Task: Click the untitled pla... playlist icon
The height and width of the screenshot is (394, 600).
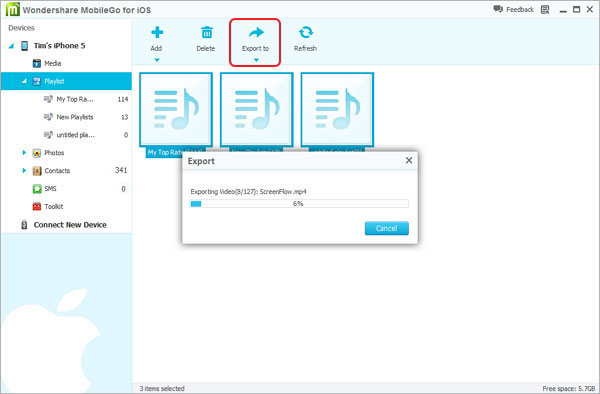Action: (x=48, y=135)
